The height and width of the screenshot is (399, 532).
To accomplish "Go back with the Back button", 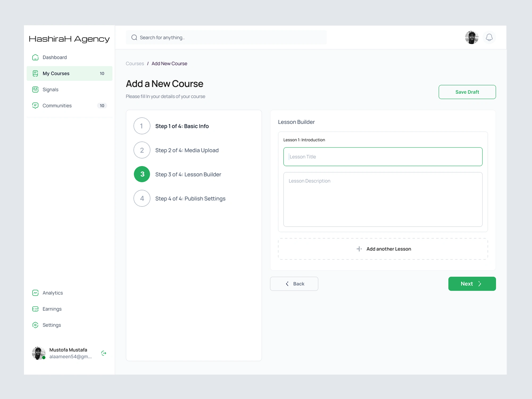I will pyautogui.click(x=294, y=284).
